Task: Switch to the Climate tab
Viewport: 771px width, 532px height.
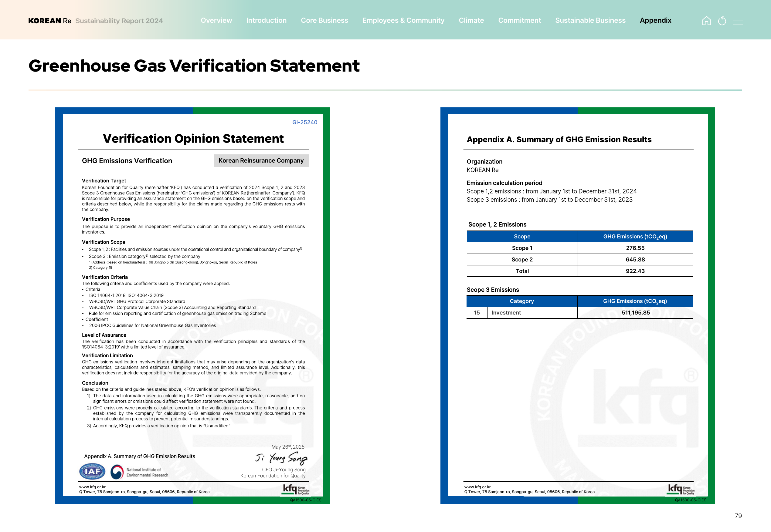Action: [471, 20]
